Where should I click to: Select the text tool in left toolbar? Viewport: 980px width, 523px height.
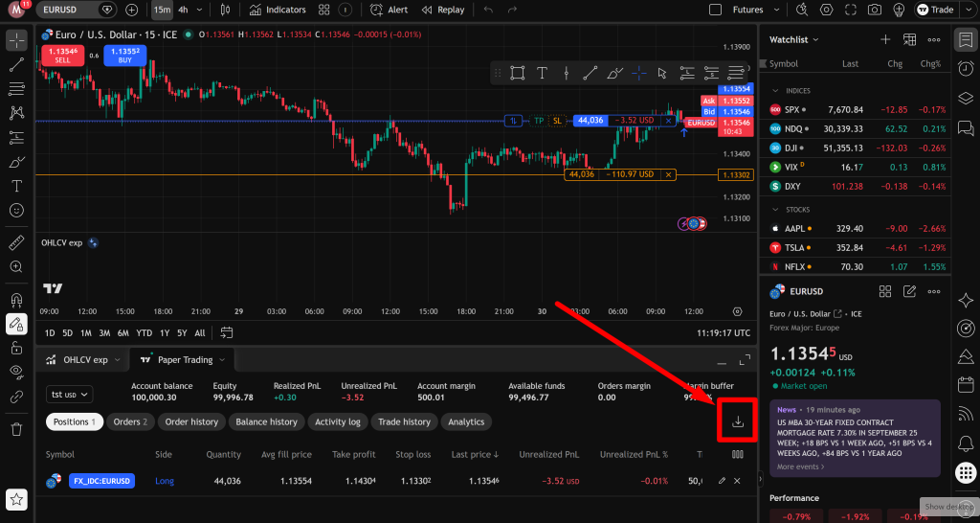click(x=17, y=187)
